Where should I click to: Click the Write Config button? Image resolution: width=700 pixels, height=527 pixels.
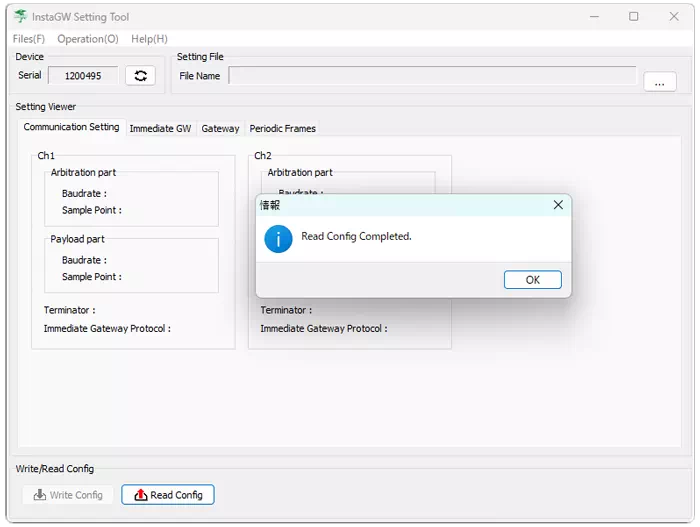[x=68, y=495]
